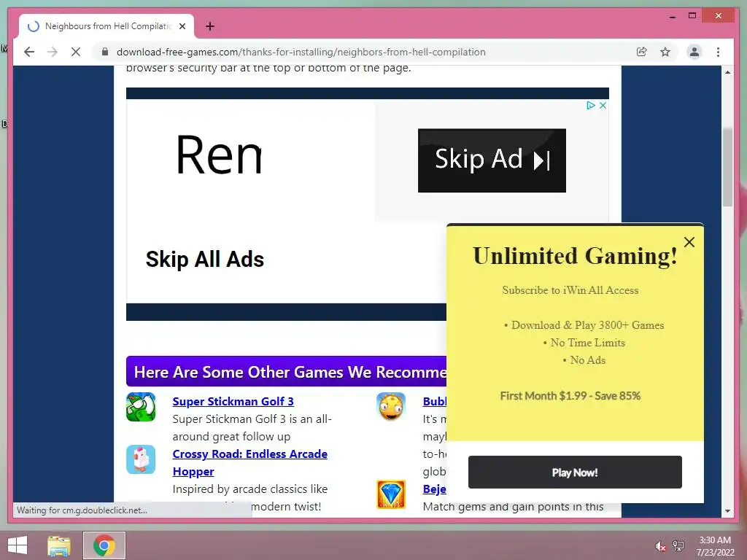The width and height of the screenshot is (747, 560).
Task: Click the muted volume tray icon
Action: click(659, 546)
